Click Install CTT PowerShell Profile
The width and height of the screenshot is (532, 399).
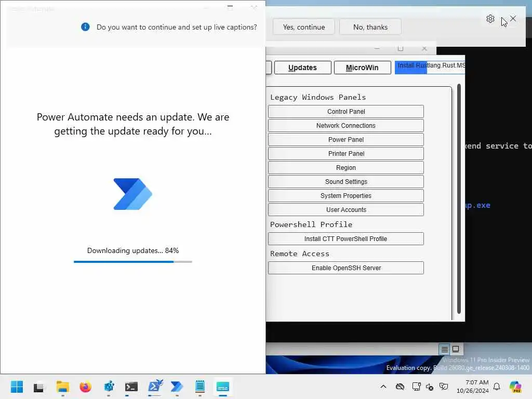click(345, 239)
